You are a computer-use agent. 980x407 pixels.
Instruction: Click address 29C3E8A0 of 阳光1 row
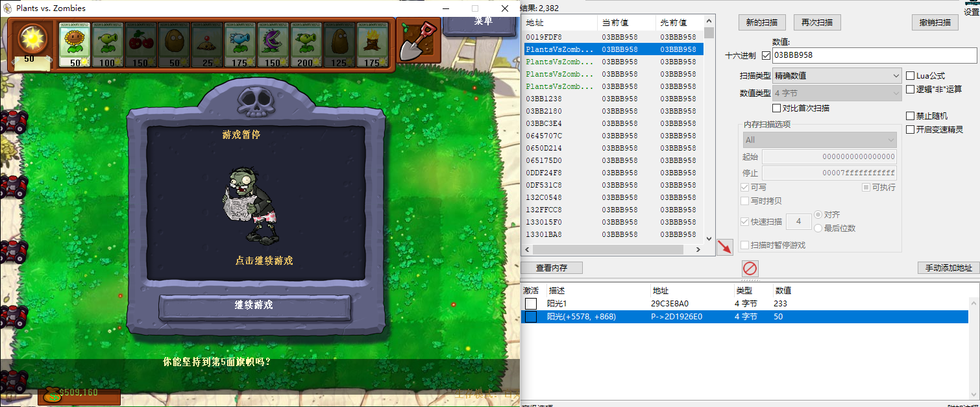click(670, 304)
